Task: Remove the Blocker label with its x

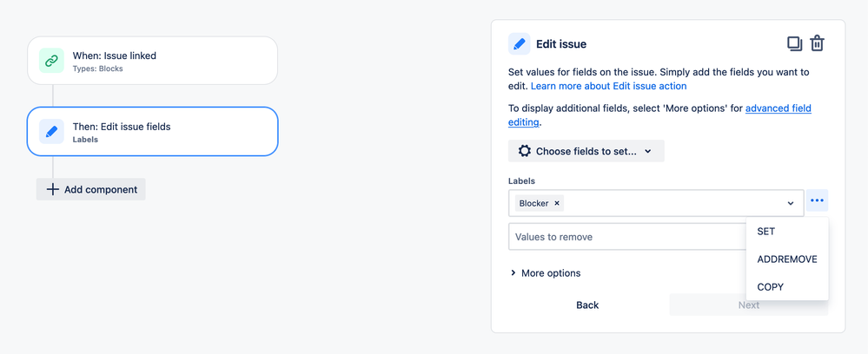Action: pyautogui.click(x=557, y=204)
